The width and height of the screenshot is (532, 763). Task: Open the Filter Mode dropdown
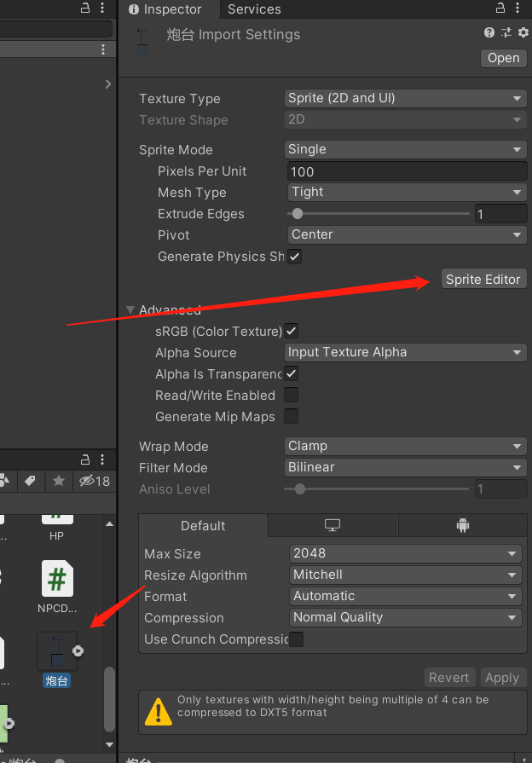406,468
